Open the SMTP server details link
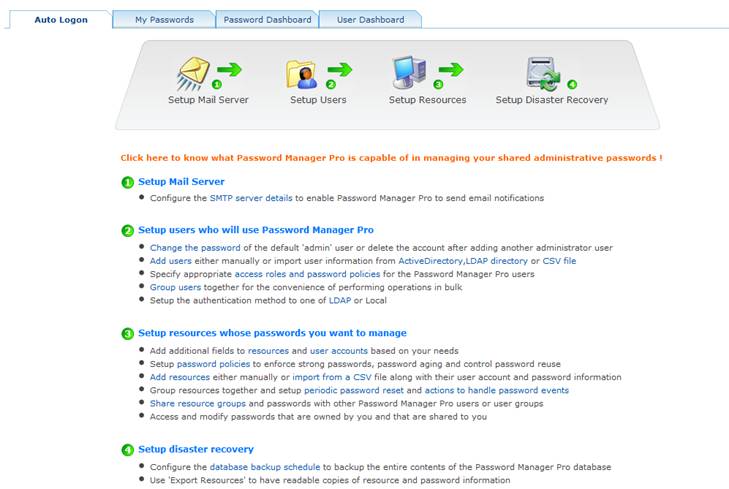729x489 pixels. point(251,198)
